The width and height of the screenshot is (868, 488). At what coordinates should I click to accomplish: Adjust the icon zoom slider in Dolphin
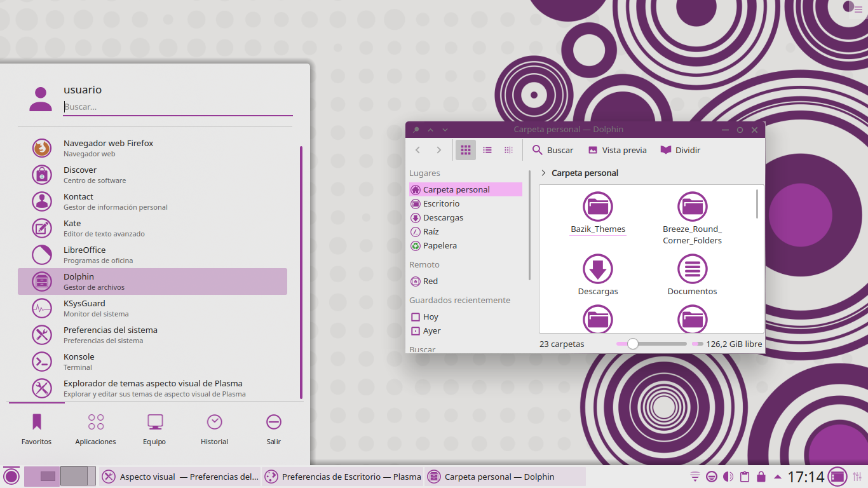(651, 344)
